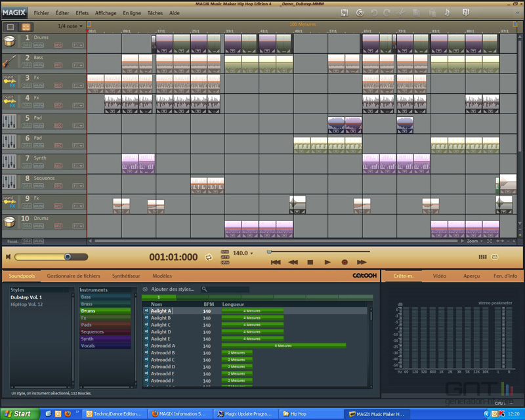Open the FX dropdown on track 6 Pad

(x=78, y=146)
